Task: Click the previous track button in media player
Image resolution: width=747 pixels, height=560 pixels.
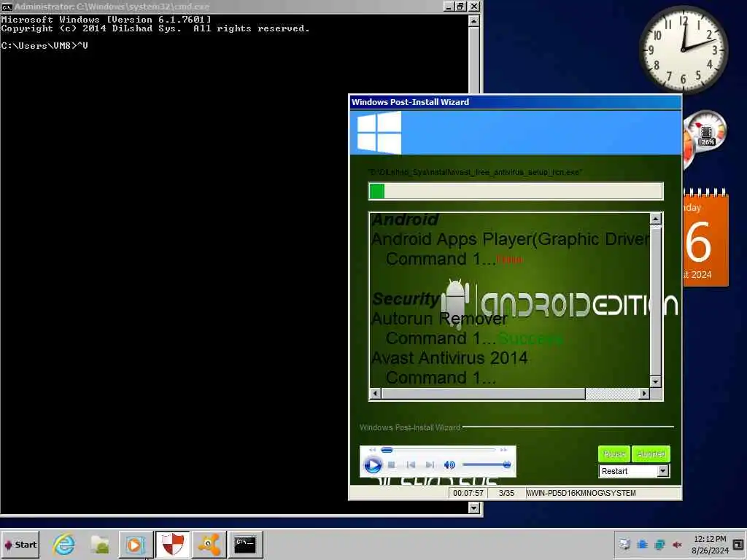Action: pyautogui.click(x=411, y=464)
